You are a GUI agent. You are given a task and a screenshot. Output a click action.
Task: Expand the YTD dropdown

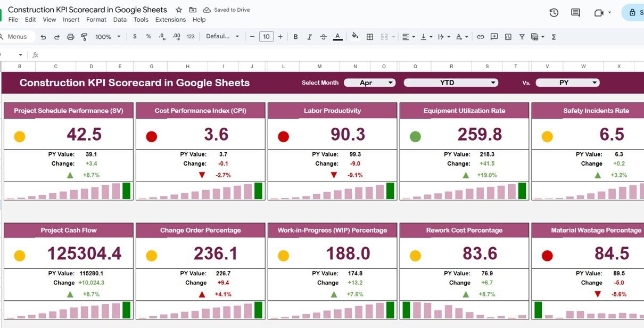(451, 83)
